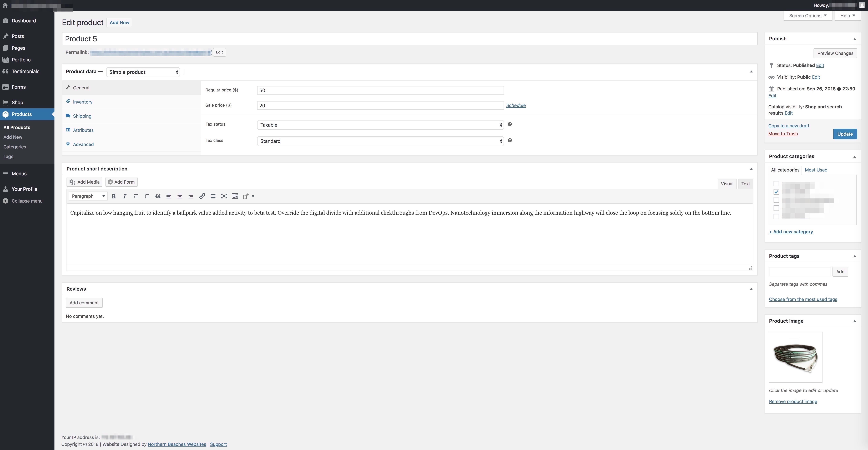The width and height of the screenshot is (868, 450).
Task: Apply italic formatting in editor toolbar
Action: tap(125, 196)
